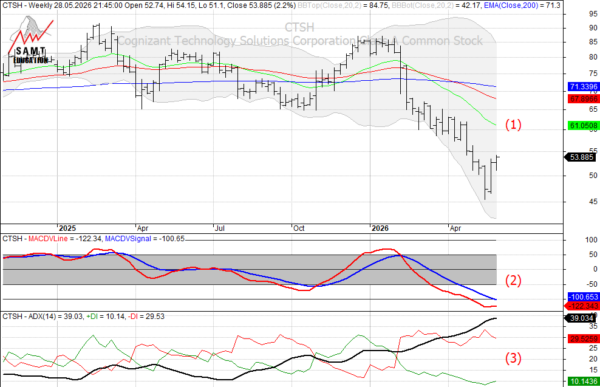Click the red -122.343 MACD line tag
Viewport: 600px width, 387px height.
pyautogui.click(x=582, y=306)
